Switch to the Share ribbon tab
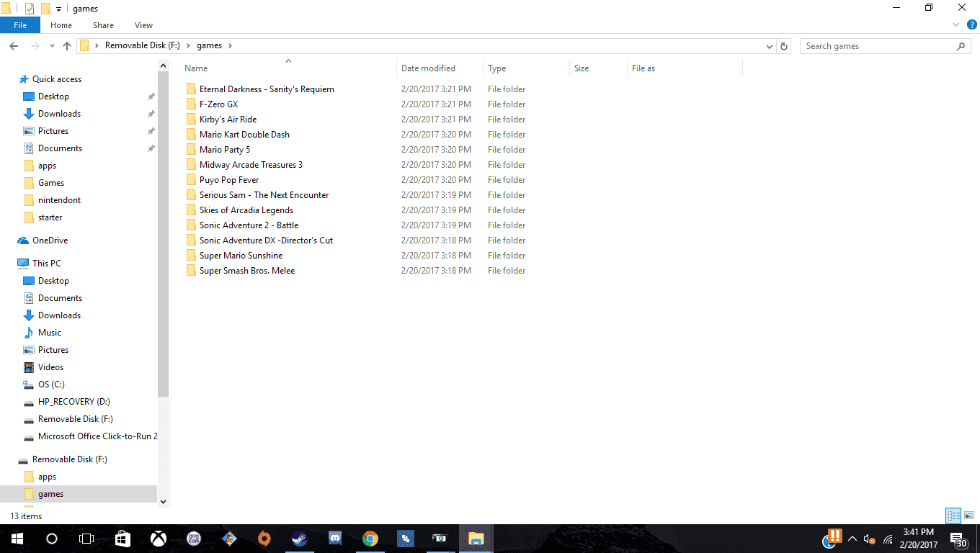The image size is (980, 553). tap(103, 25)
